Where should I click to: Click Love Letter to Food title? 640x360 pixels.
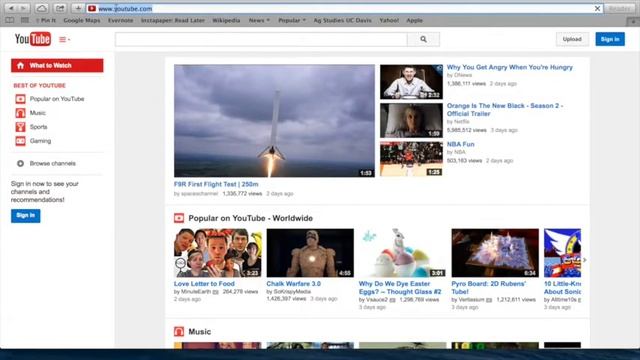tap(204, 284)
